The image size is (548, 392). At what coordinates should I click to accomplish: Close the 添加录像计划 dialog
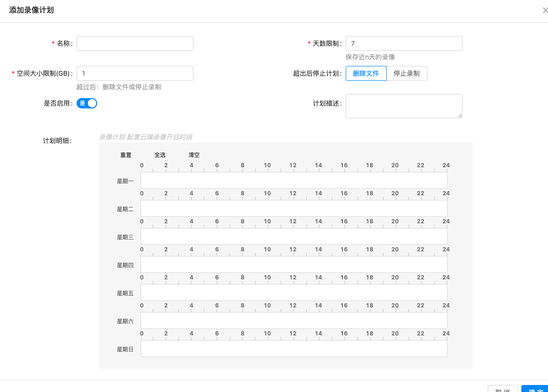(544, 10)
